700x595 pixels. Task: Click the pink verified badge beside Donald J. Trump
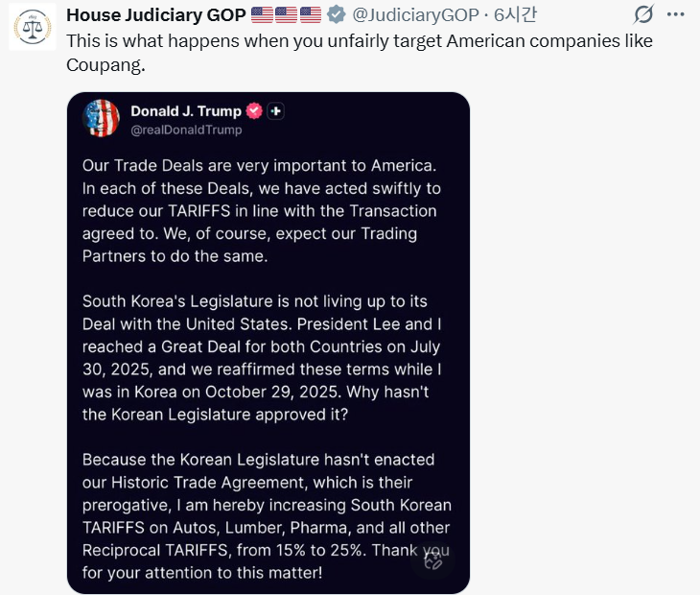(254, 111)
